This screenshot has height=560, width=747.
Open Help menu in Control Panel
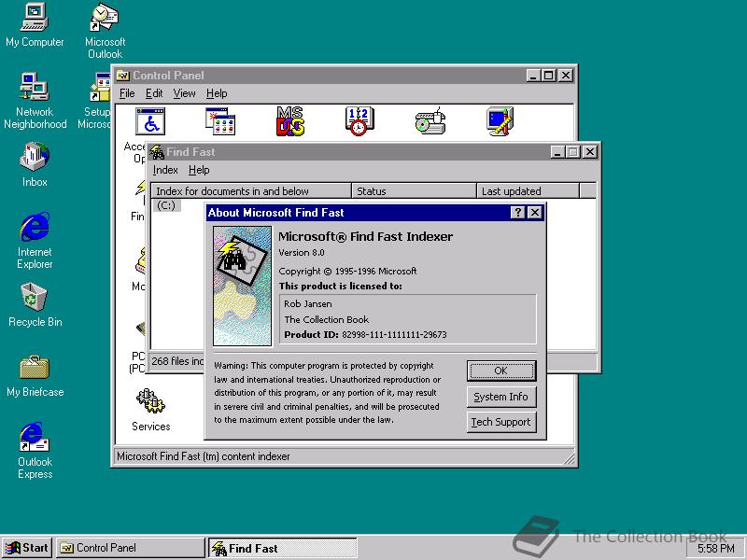click(x=217, y=93)
